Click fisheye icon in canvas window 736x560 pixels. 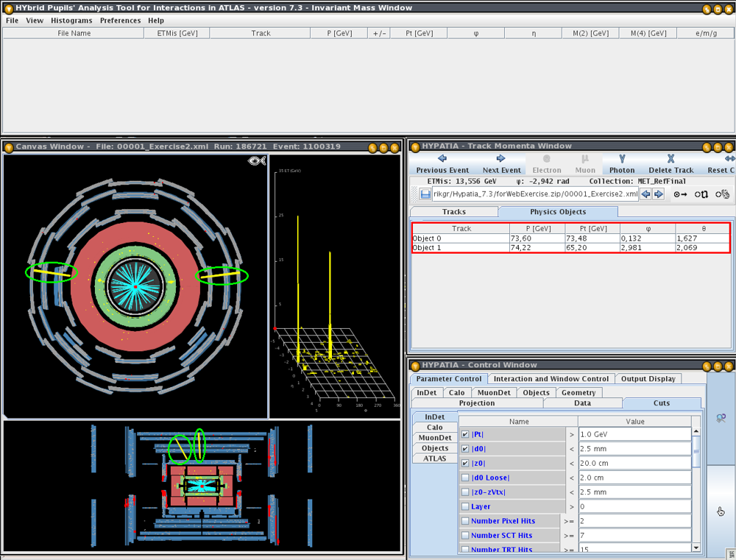(x=256, y=160)
